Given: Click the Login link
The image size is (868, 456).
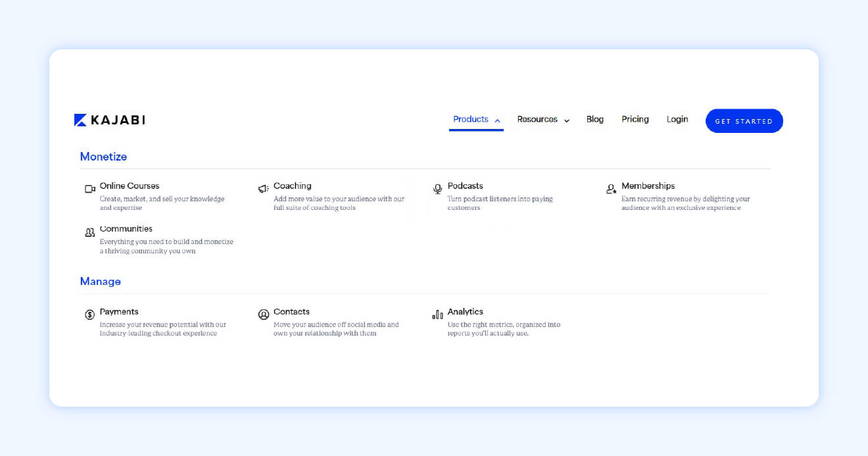Looking at the screenshot, I should pyautogui.click(x=677, y=119).
